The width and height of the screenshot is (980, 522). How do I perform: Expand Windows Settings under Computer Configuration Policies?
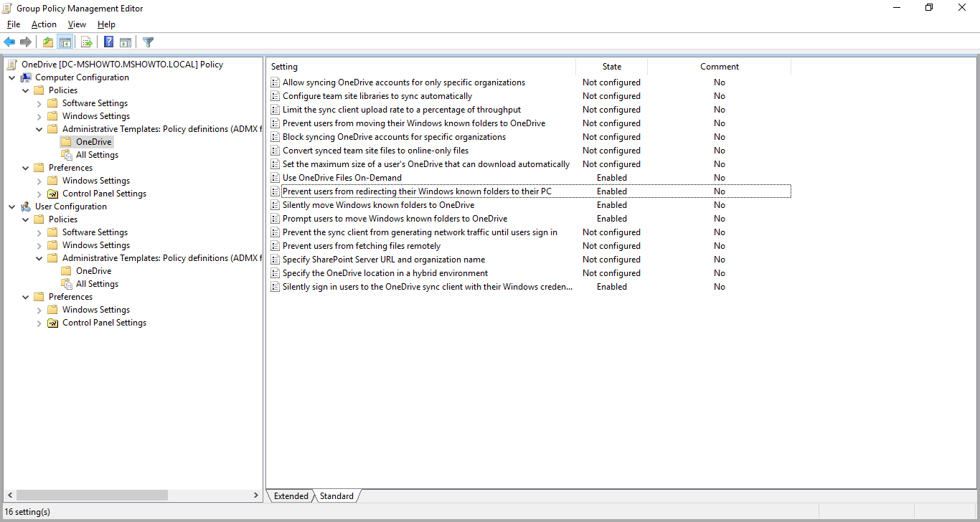pos(39,116)
